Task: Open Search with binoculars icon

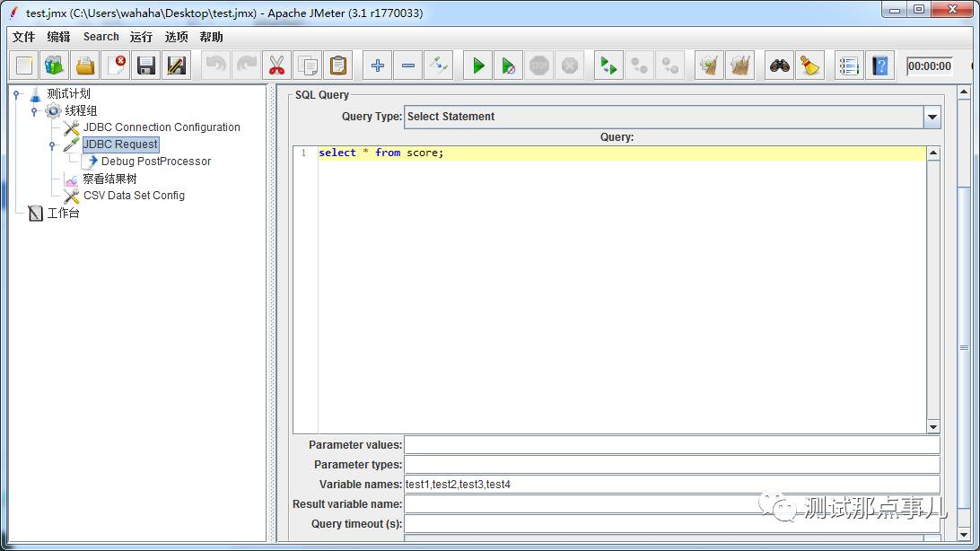Action: click(x=779, y=65)
